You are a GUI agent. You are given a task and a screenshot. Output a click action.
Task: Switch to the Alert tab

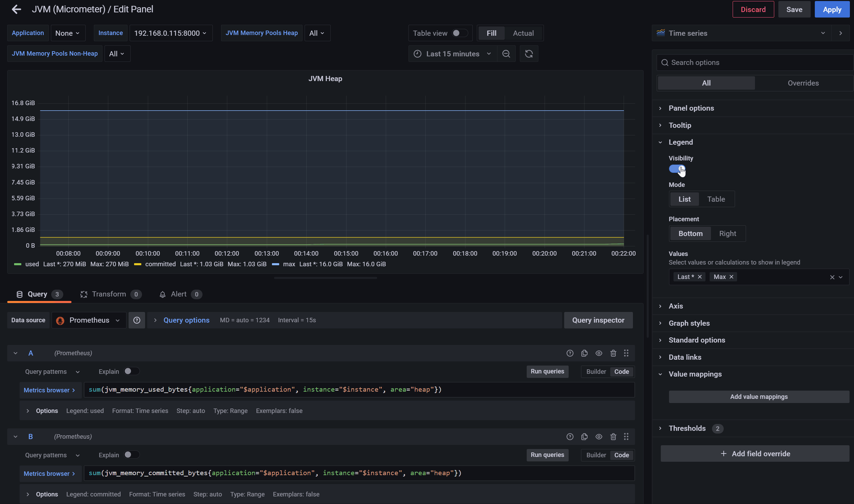tap(179, 294)
